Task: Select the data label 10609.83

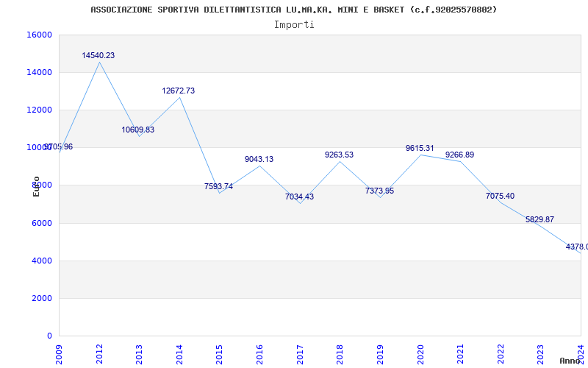Action: [138, 130]
